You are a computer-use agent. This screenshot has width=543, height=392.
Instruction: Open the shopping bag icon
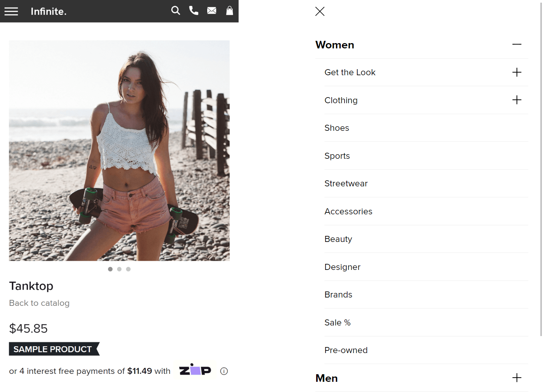point(230,11)
